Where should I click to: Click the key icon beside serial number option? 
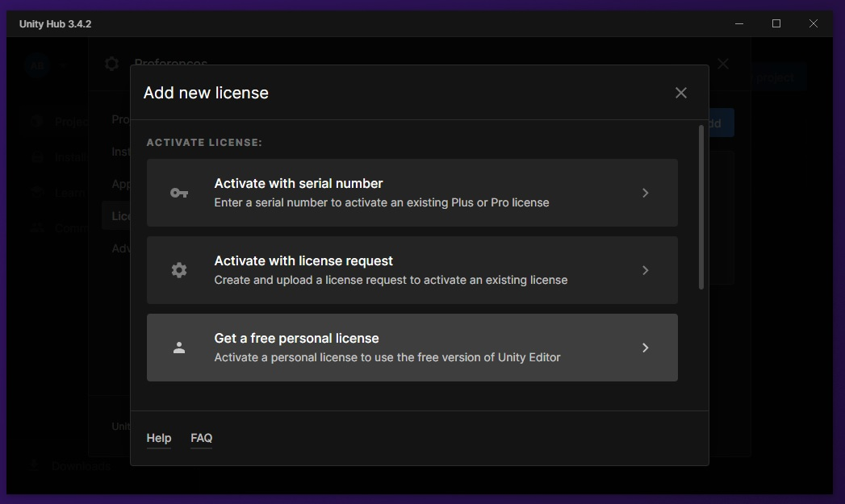point(178,192)
